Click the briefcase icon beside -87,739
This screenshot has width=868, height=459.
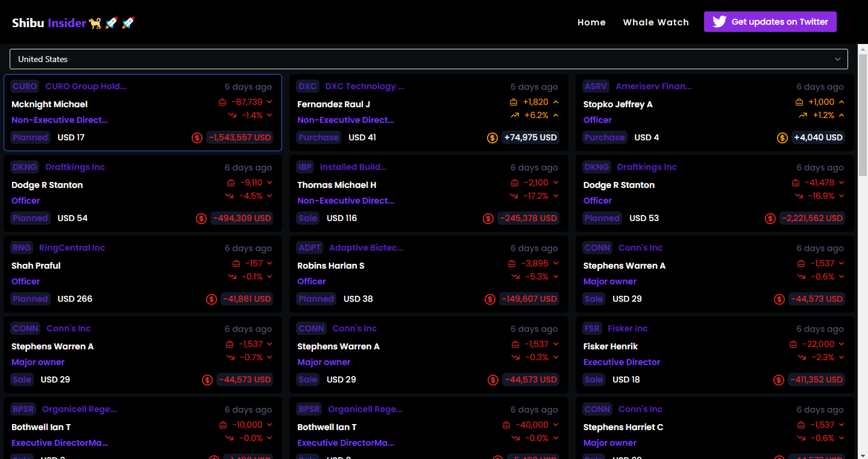point(223,102)
